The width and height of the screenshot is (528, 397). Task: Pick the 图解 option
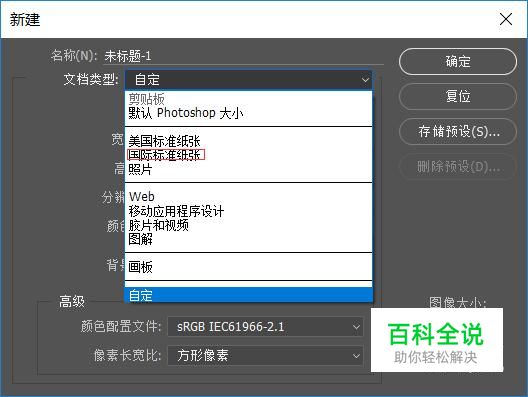point(249,239)
